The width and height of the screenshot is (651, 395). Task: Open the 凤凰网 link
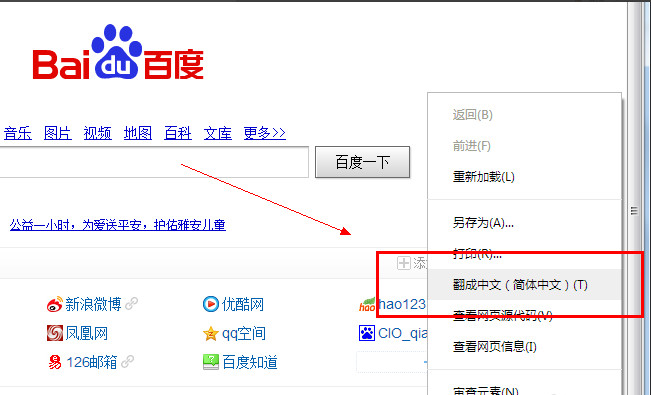(x=87, y=334)
